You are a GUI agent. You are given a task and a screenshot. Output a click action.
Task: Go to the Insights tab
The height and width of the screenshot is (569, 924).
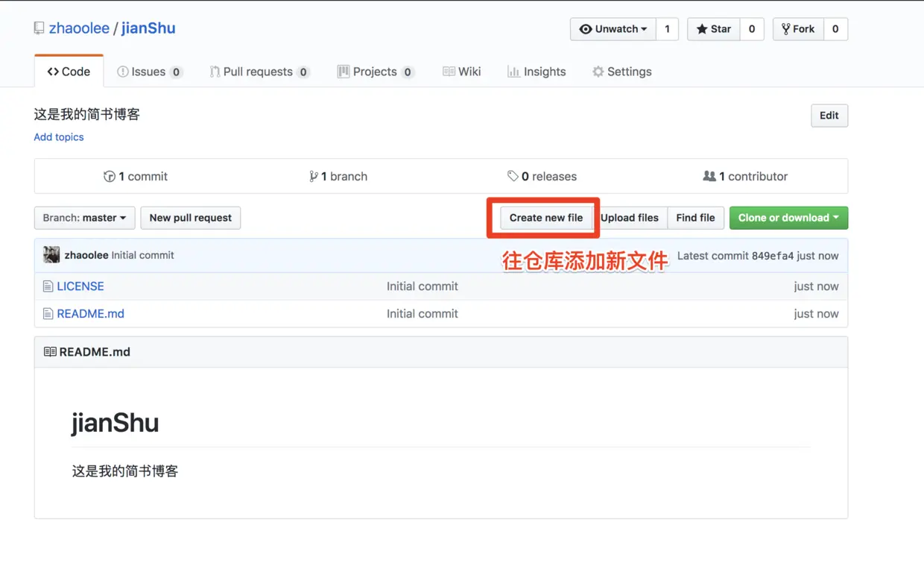pyautogui.click(x=537, y=72)
